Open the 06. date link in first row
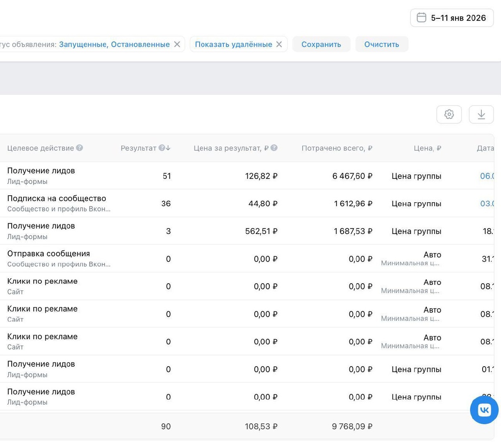 pyautogui.click(x=487, y=176)
